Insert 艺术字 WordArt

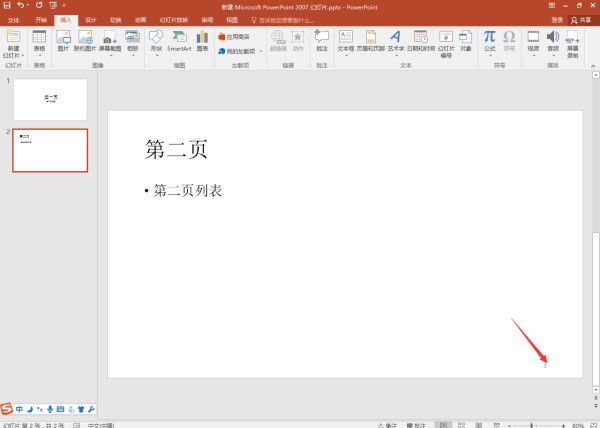click(x=396, y=40)
